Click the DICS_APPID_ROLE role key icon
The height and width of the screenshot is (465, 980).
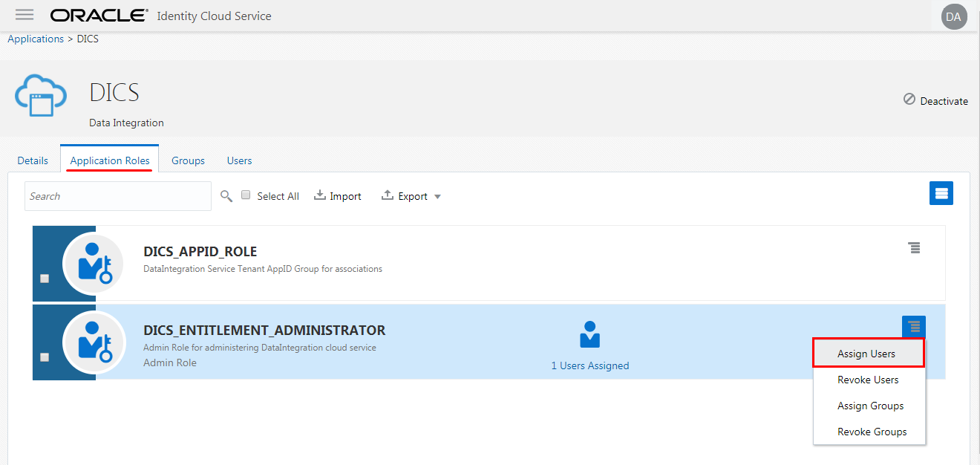click(94, 263)
